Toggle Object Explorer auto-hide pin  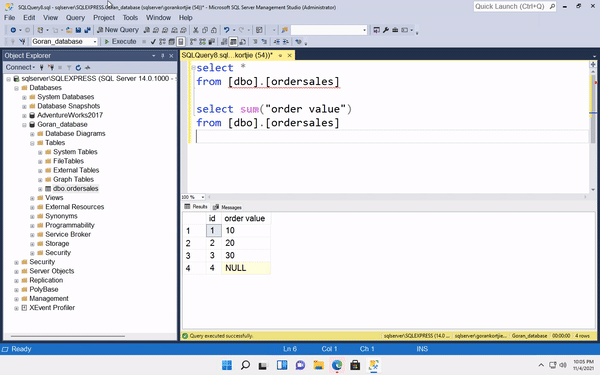[162, 56]
